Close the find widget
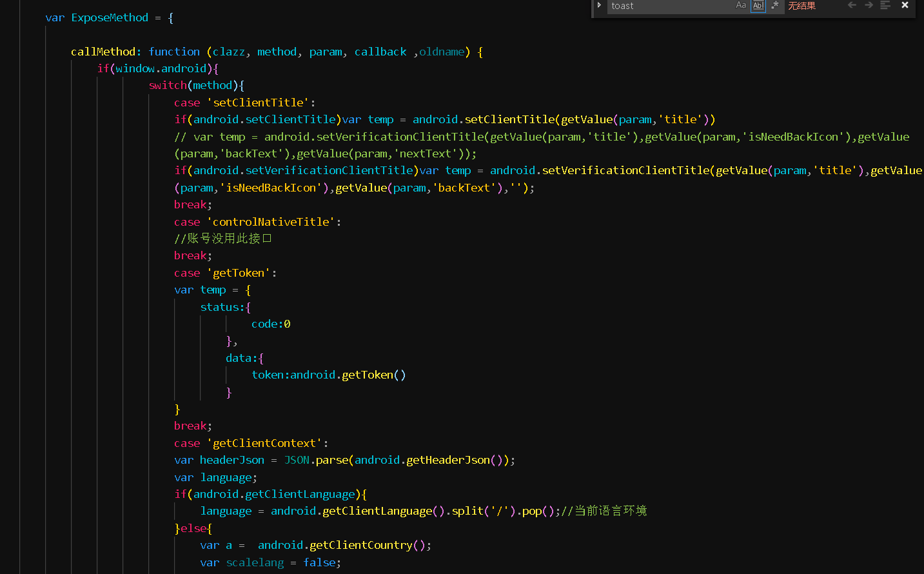Screen dimensions: 924x574 point(905,5)
